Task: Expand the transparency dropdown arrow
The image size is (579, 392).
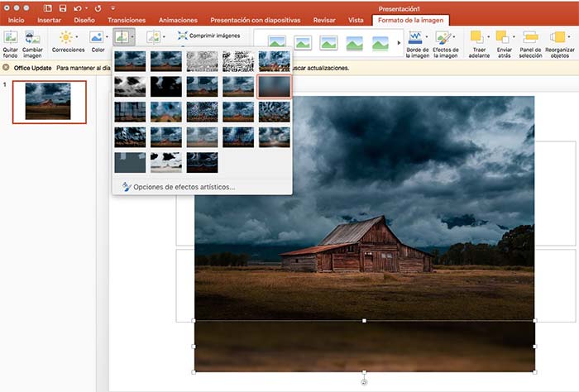Action: click(x=164, y=37)
